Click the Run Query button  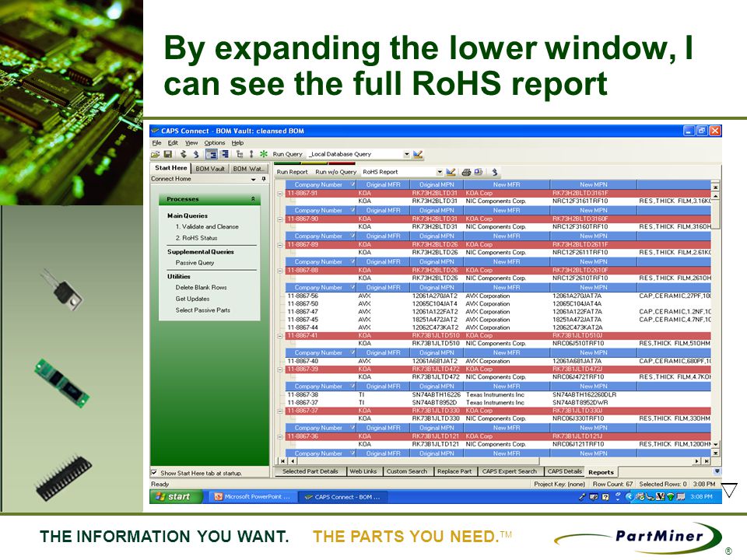click(x=287, y=154)
